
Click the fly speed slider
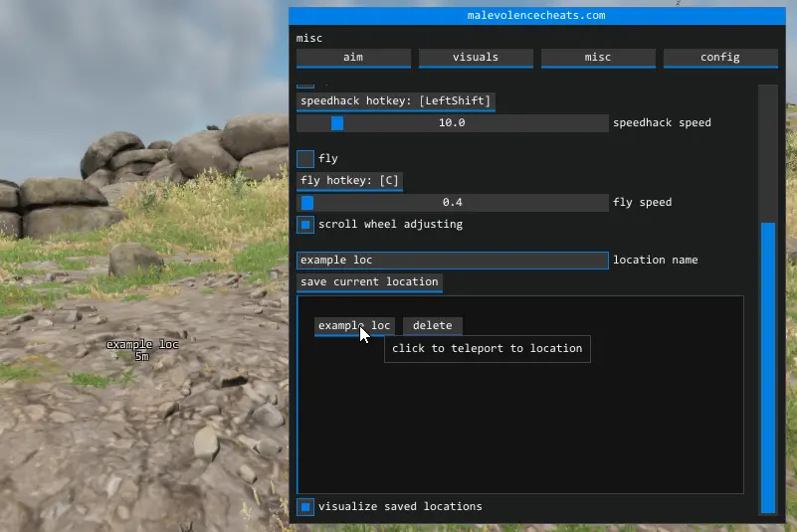coord(453,202)
